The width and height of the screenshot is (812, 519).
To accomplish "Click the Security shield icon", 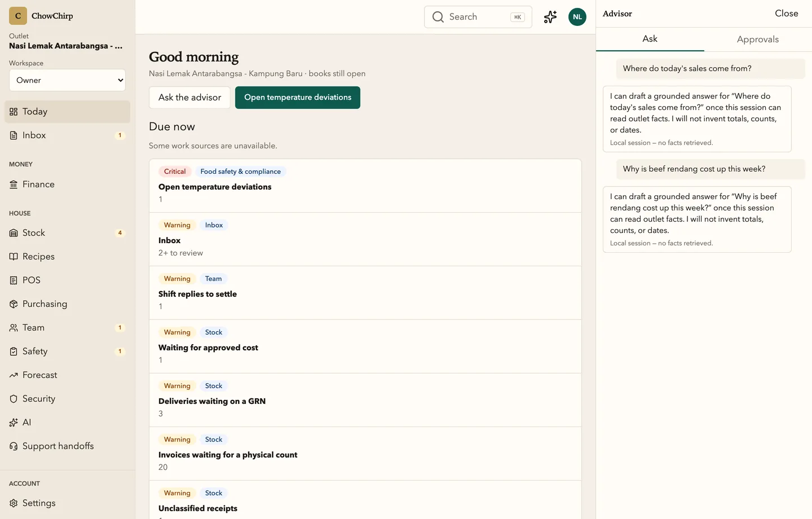I will [x=14, y=399].
